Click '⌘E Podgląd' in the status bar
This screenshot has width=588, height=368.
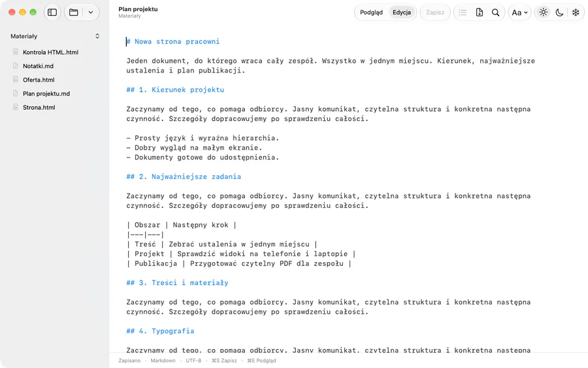pos(261,361)
